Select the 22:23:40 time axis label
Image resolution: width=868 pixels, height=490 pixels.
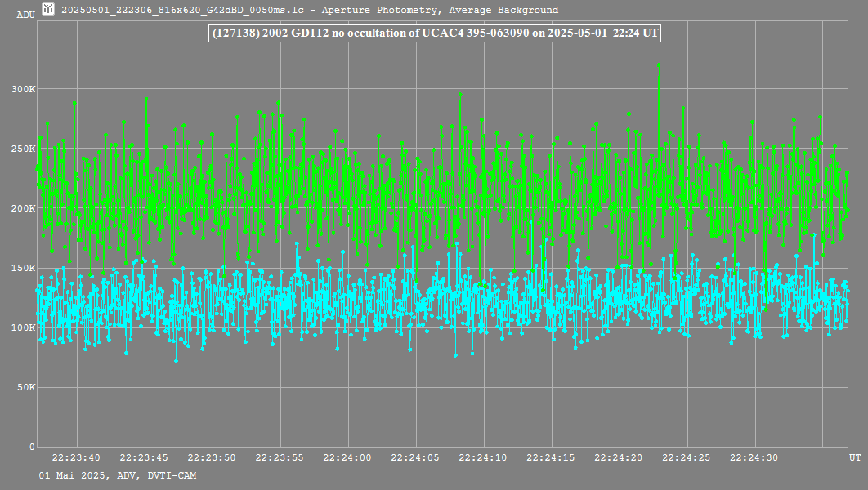tap(77, 458)
